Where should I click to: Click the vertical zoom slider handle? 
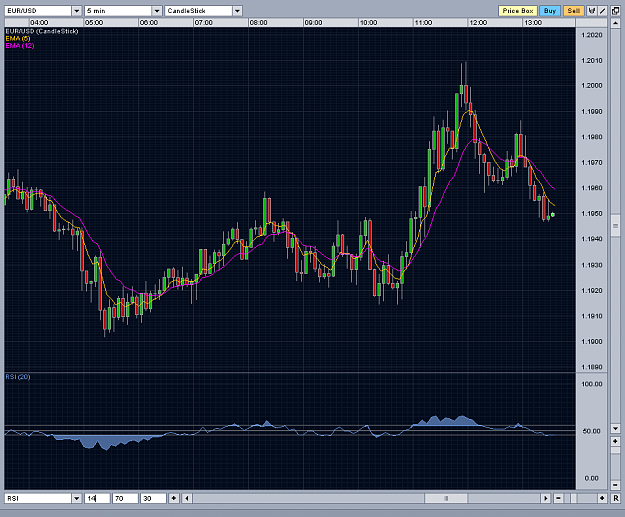point(615,450)
